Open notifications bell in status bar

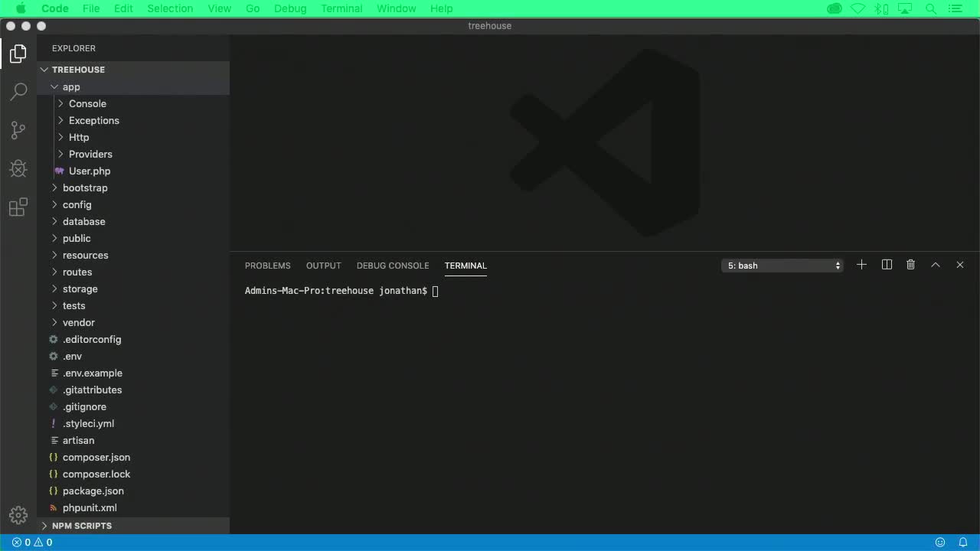pyautogui.click(x=963, y=543)
